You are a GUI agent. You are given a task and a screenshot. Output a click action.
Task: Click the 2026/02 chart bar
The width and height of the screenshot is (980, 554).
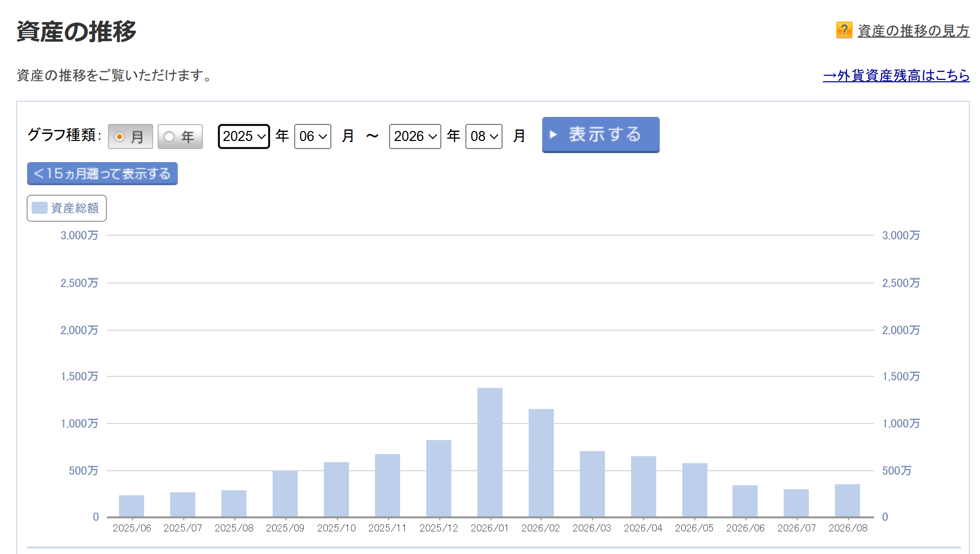pos(541,463)
